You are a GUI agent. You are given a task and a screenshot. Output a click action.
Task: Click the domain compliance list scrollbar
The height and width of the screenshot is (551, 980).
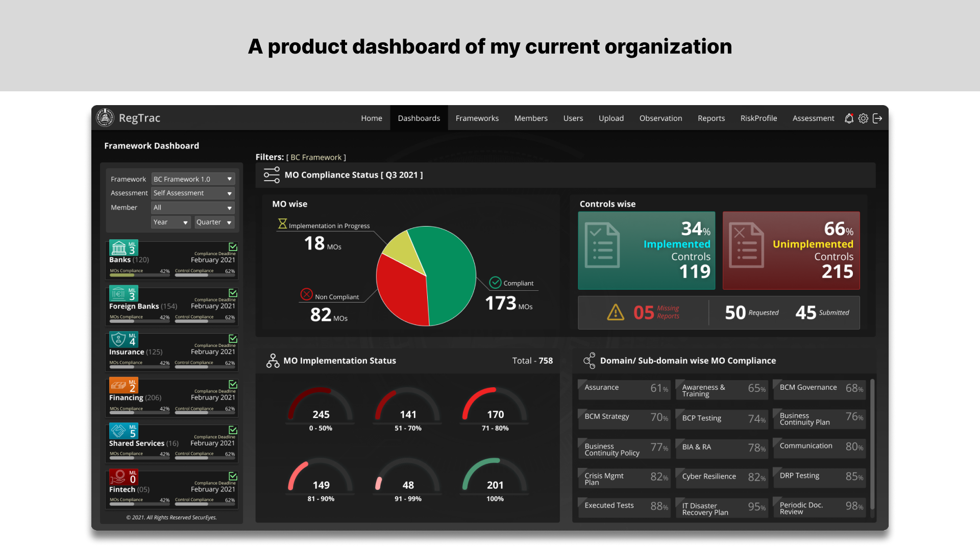tap(872, 444)
